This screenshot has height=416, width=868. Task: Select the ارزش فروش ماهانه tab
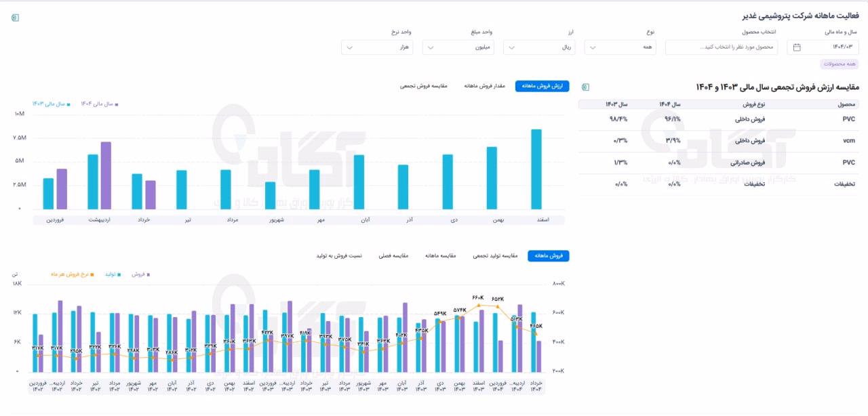(x=542, y=86)
